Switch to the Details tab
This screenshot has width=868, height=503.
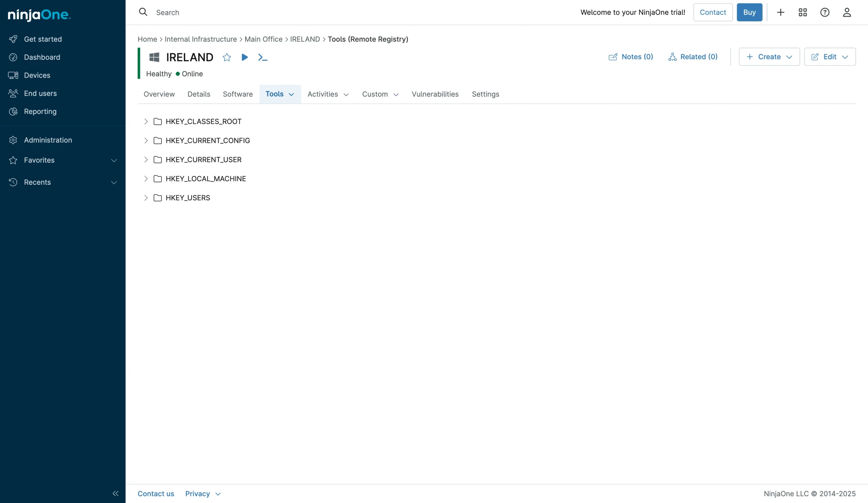pos(199,94)
